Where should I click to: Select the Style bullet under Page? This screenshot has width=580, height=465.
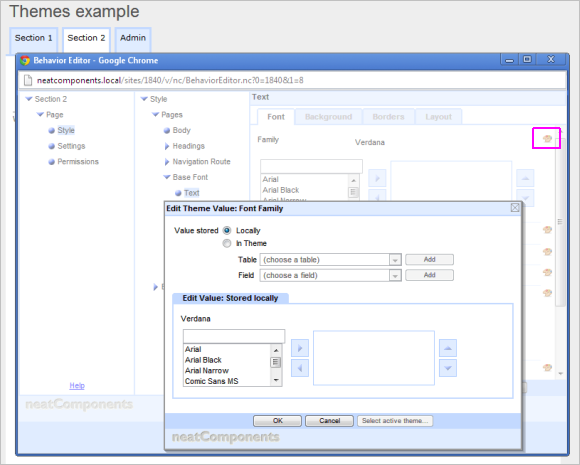coord(51,130)
